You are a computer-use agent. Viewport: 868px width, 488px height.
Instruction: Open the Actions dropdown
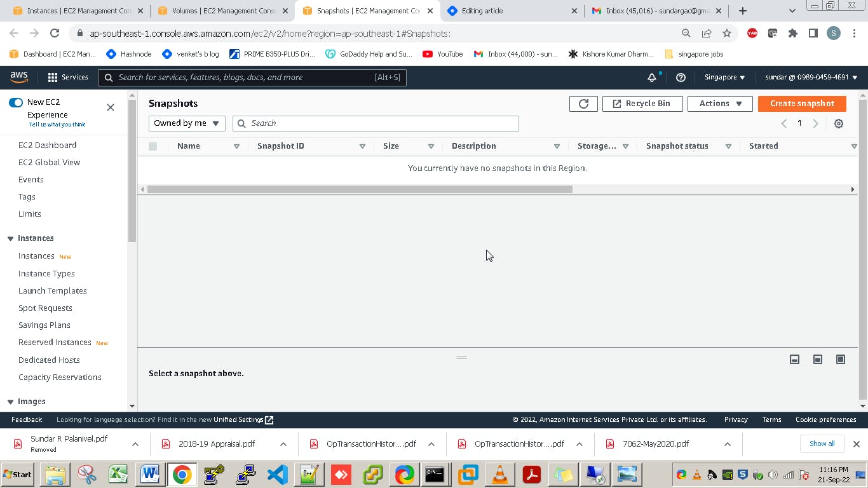720,104
